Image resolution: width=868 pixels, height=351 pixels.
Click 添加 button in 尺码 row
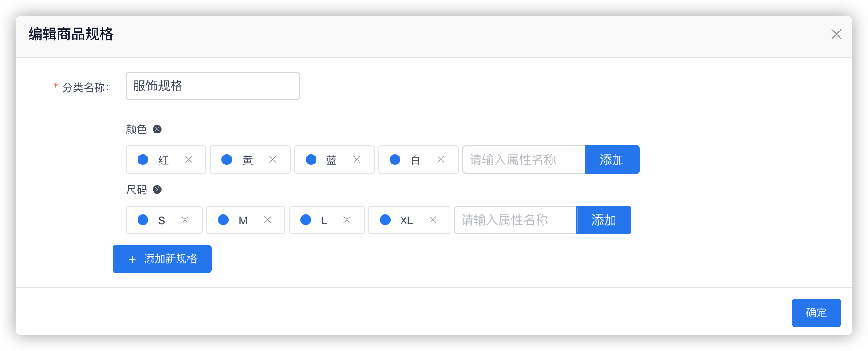pyautogui.click(x=604, y=220)
